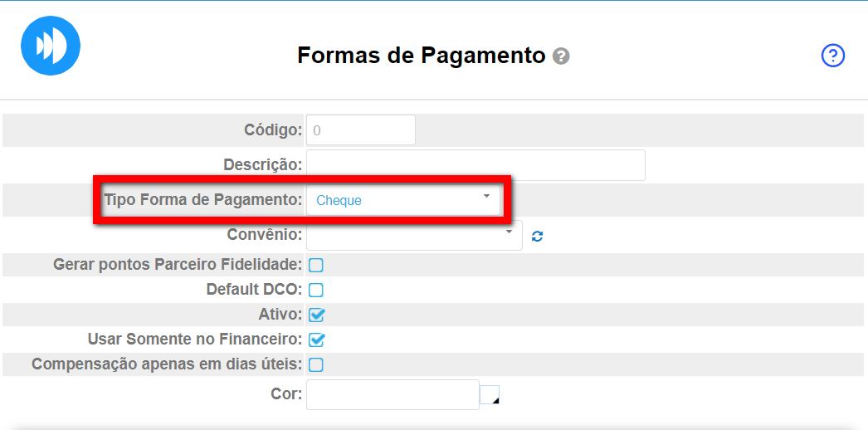The width and height of the screenshot is (868, 430).
Task: Refresh the Convênio list
Action: click(x=538, y=236)
